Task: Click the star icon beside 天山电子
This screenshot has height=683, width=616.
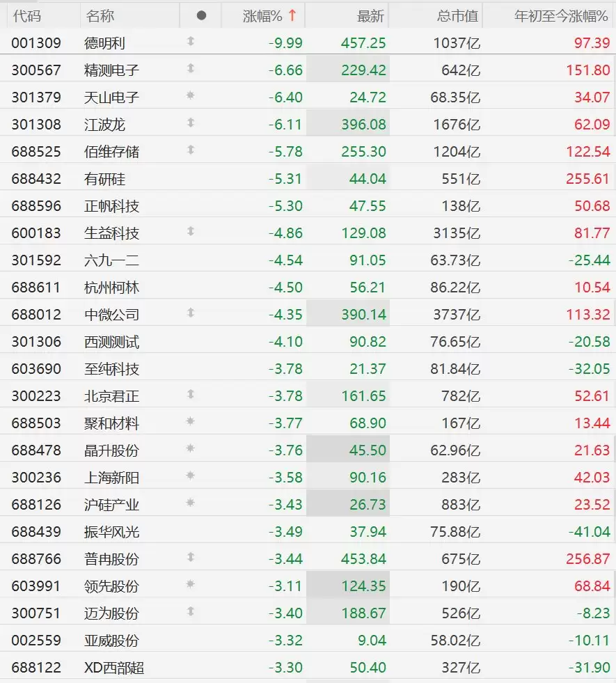Action: (190, 95)
